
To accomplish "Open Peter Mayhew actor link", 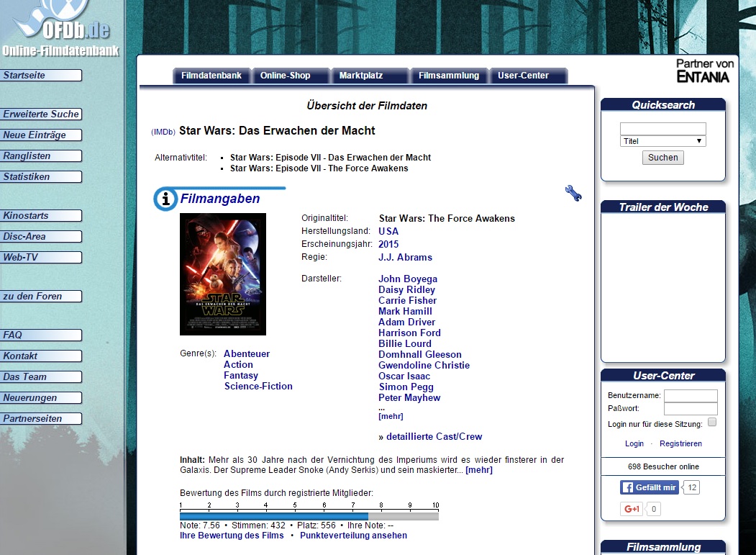I will pos(409,397).
